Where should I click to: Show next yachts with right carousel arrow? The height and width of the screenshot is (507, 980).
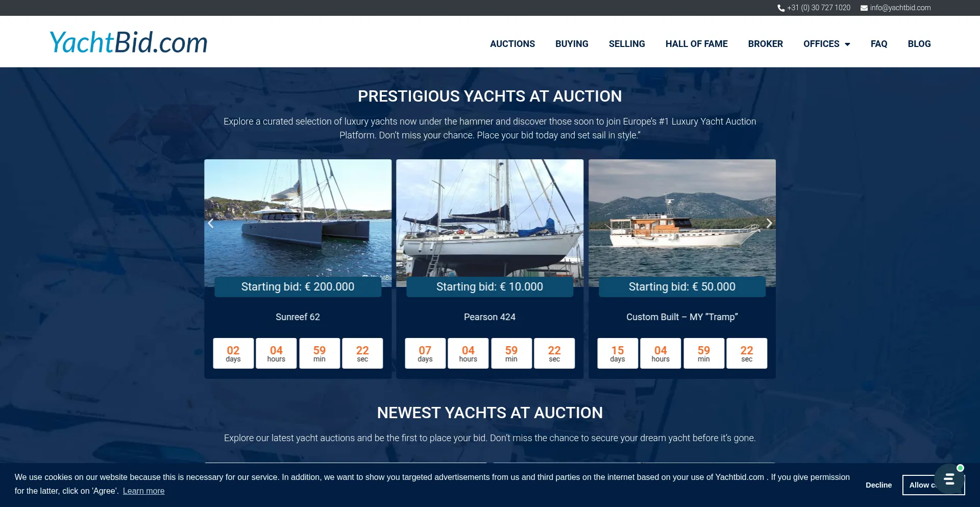click(769, 224)
